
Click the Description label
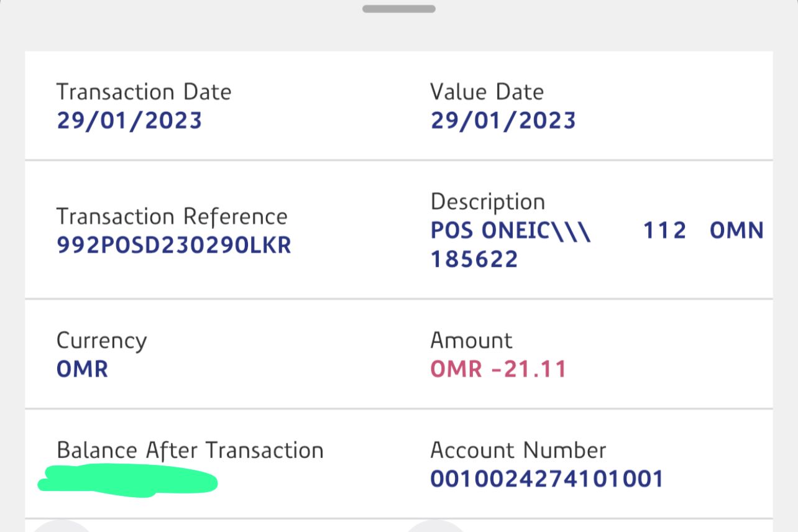click(x=487, y=201)
